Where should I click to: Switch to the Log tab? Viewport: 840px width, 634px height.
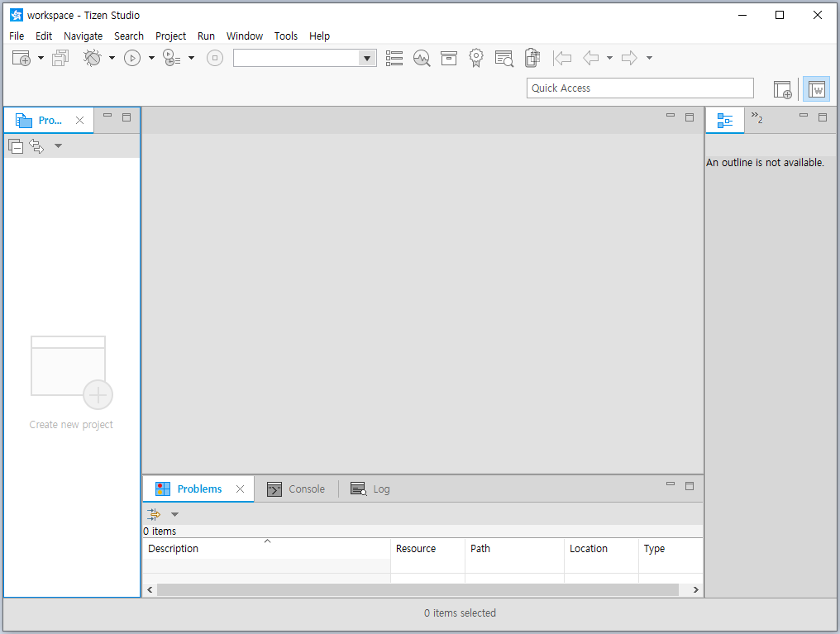370,489
